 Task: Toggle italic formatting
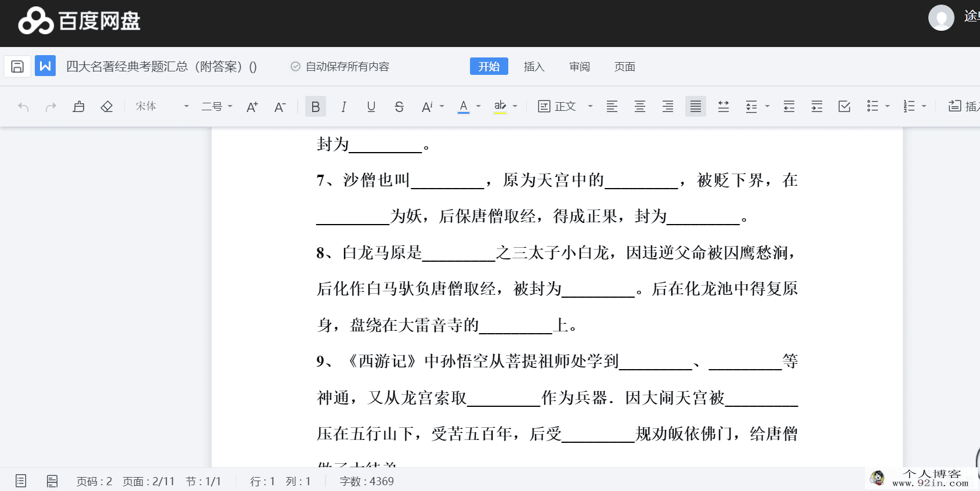point(343,107)
